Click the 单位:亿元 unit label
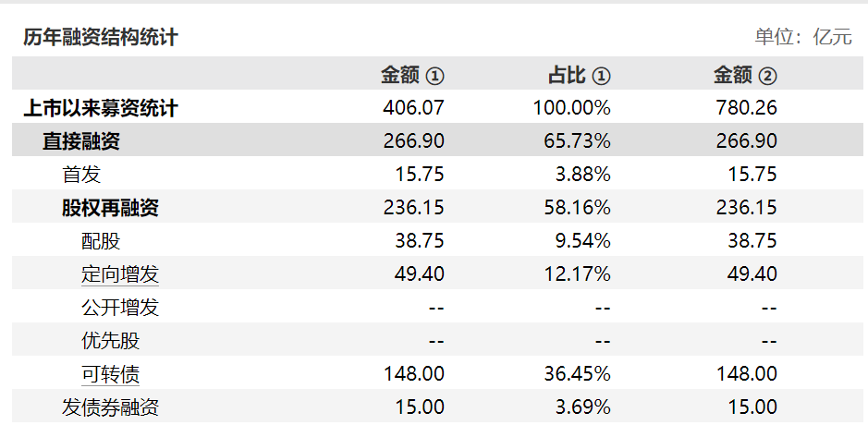 click(x=803, y=37)
